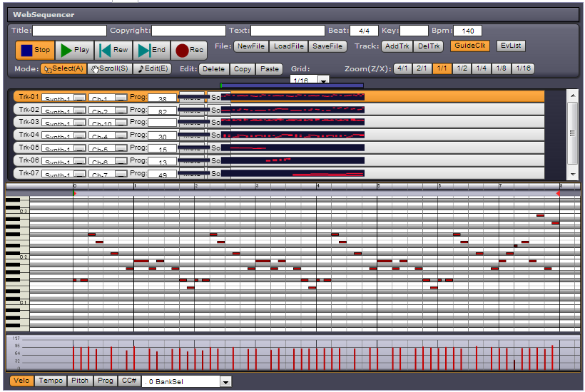
Task: Set zoom level to 2/1
Action: click(422, 69)
